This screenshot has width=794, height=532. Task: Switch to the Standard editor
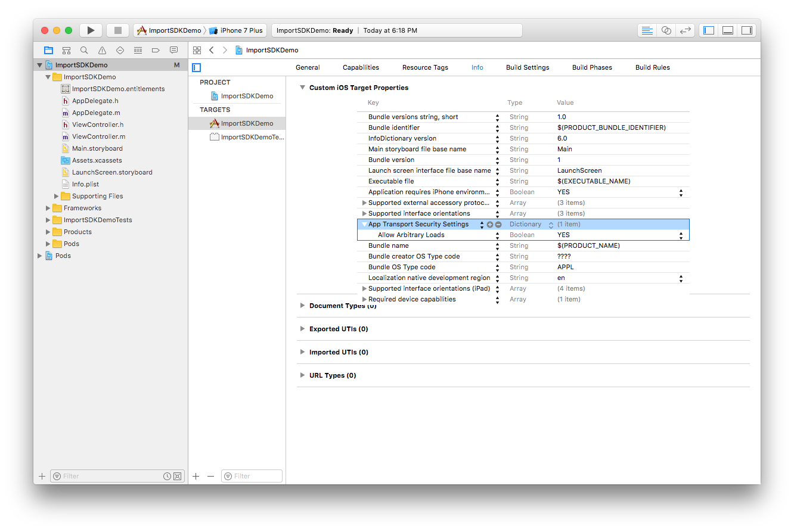coord(647,30)
